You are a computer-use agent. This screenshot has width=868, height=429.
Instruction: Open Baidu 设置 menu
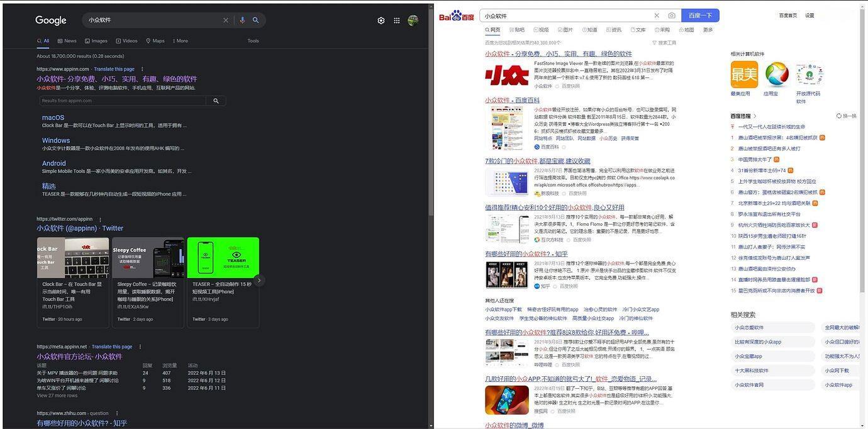coord(810,15)
